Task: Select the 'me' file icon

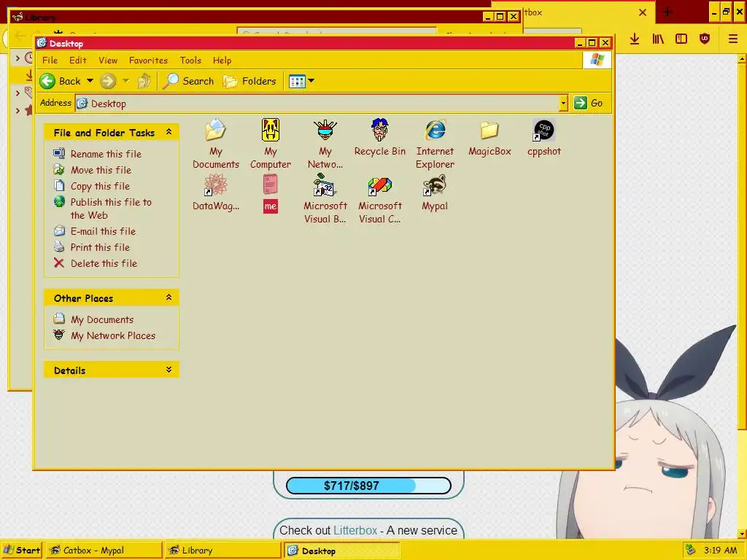Action: [x=270, y=192]
